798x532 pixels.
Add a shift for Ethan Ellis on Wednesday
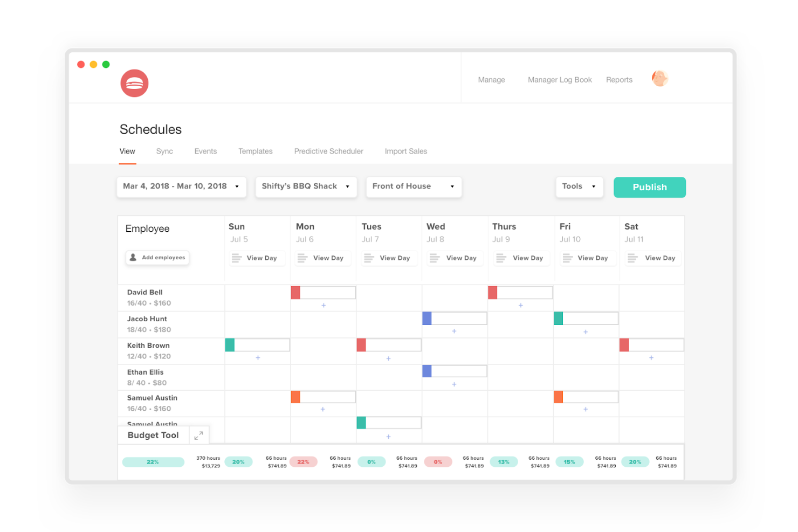click(454, 384)
